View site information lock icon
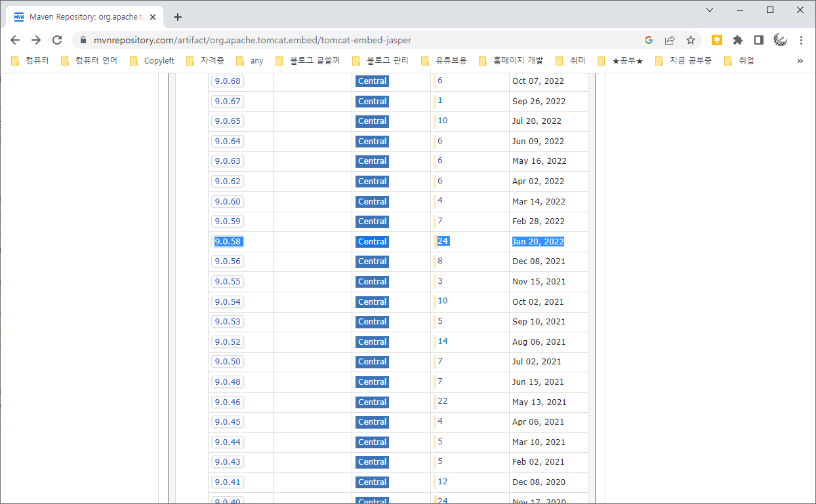The width and height of the screenshot is (816, 504). click(83, 40)
